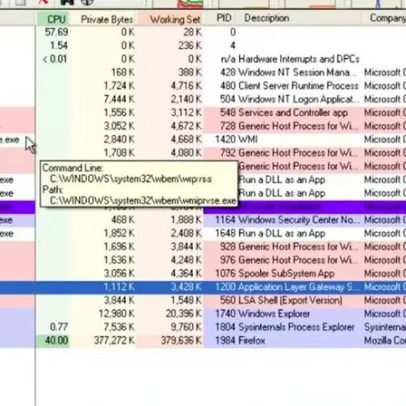Select Generic Host Process with PID 728
406x406 pixels.
203,126
